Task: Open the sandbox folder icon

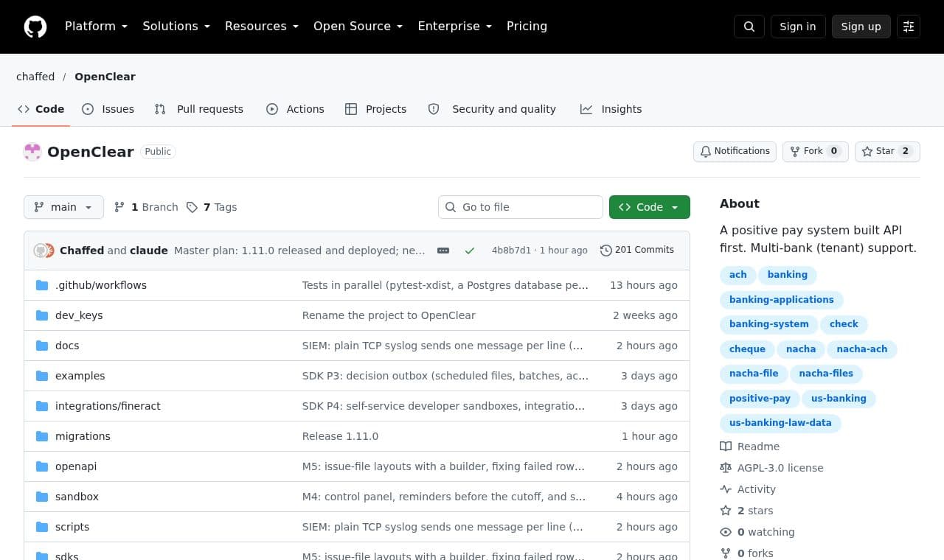Action: tap(42, 497)
